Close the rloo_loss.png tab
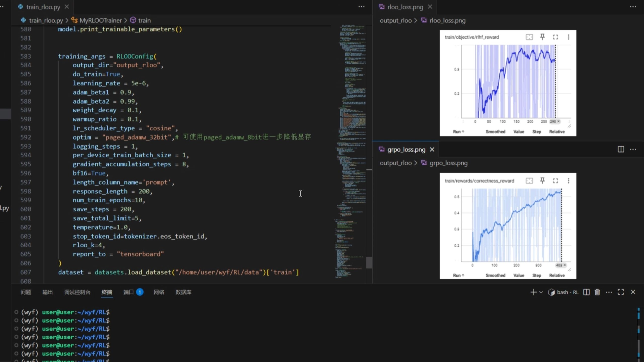Screen dimensions: 644x362 click(430, 7)
